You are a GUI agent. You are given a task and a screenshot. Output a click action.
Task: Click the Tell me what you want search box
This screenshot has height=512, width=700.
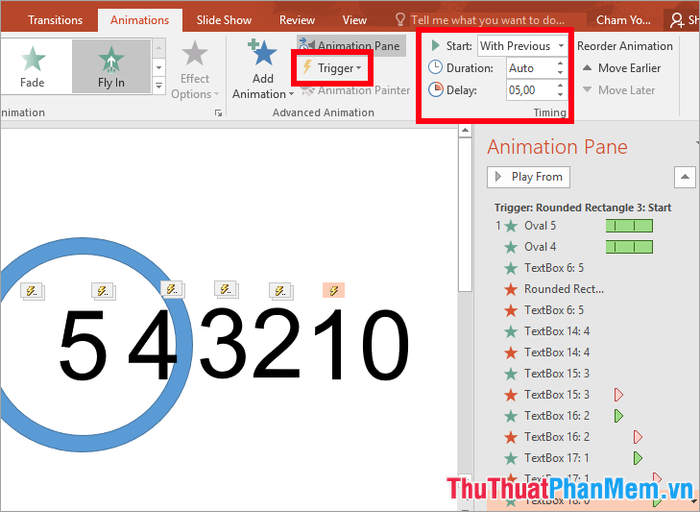coord(488,20)
